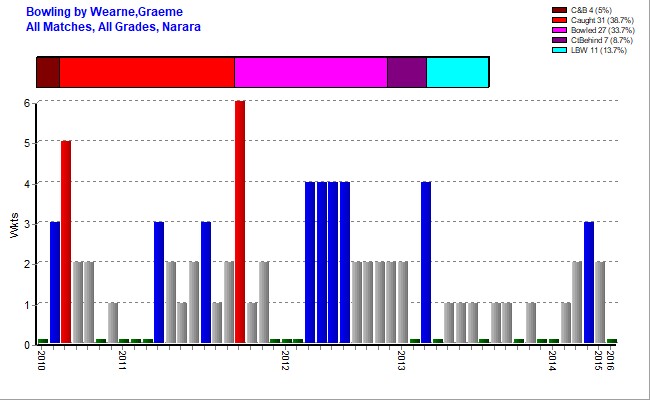Screen dimensions: 650x400
Task: Click the CtBehind purple legend swatch
Action: (x=559, y=40)
